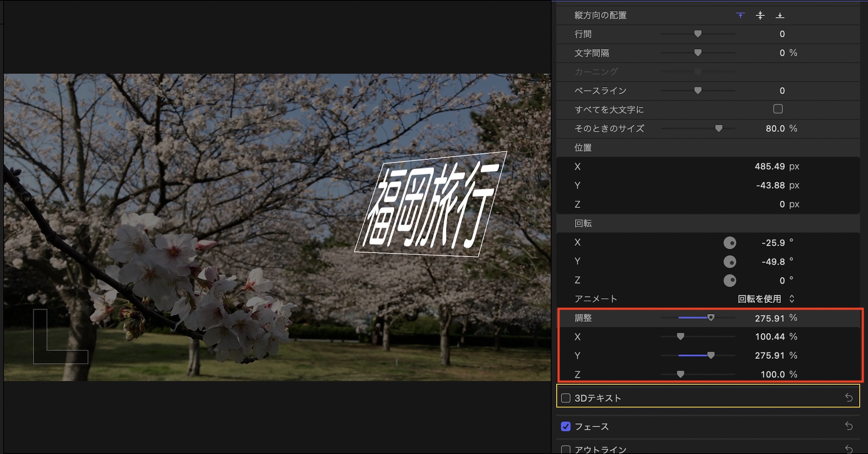Click the 調整 row label
Viewport: 868px width, 454px height.
tap(583, 318)
